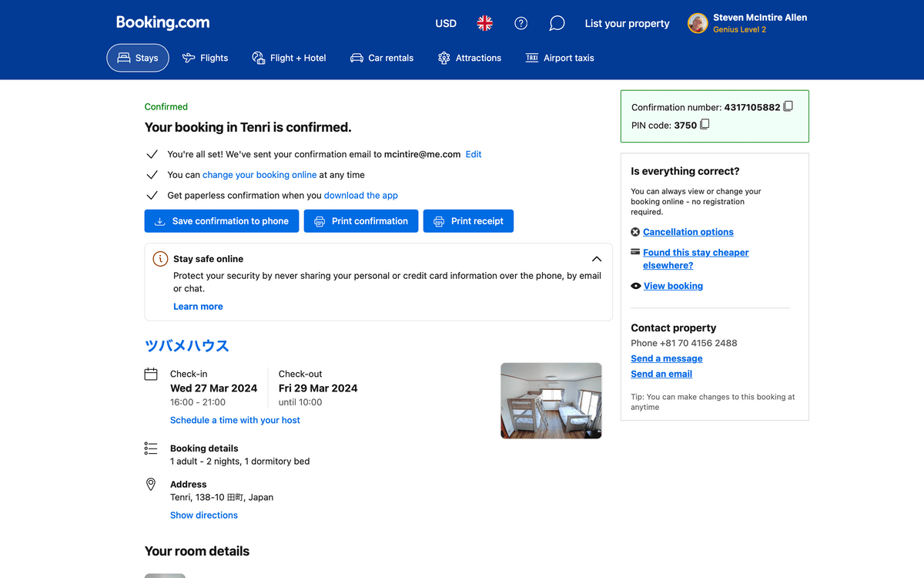Open Learn more security link
This screenshot has width=924, height=578.
[x=198, y=307]
